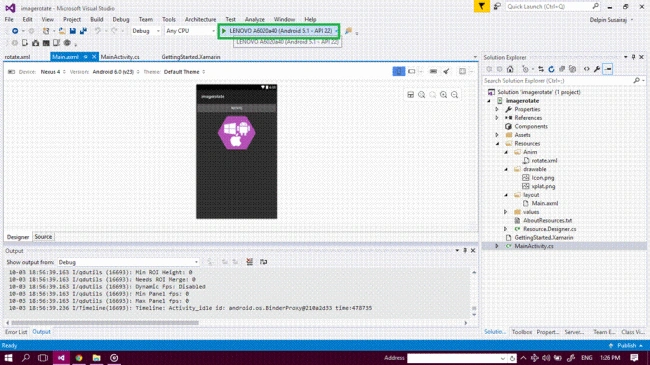This screenshot has width=650, height=365.
Task: Clear all output window text
Action: click(249, 262)
